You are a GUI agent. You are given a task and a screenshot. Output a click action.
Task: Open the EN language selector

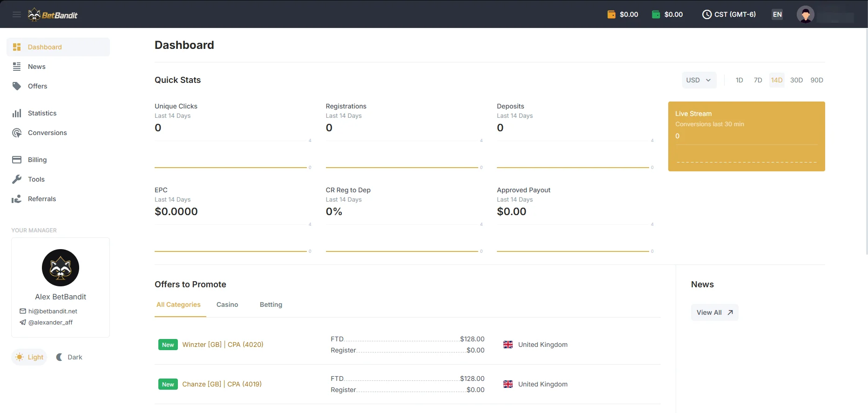coord(778,14)
